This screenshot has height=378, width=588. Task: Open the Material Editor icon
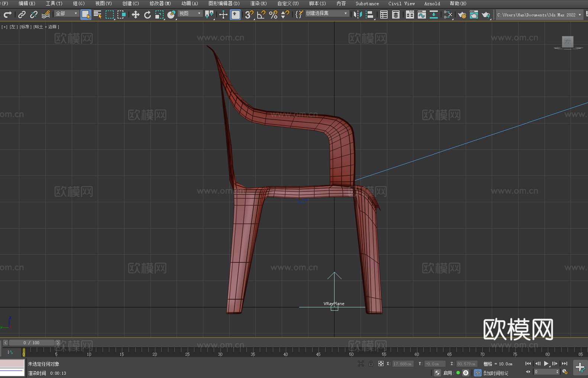[x=448, y=14]
